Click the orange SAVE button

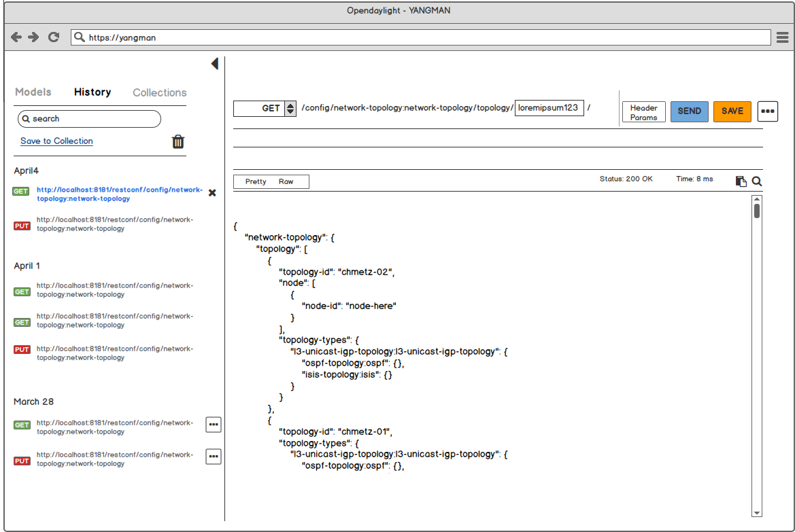click(x=732, y=111)
